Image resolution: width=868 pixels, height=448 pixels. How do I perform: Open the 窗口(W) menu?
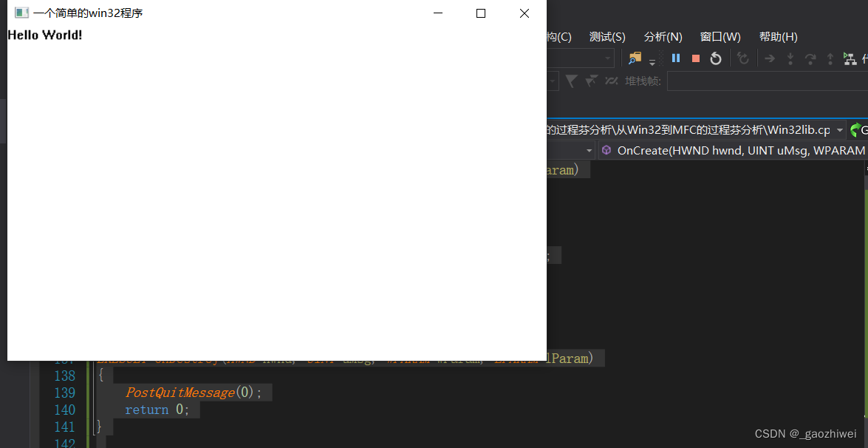[x=720, y=36]
